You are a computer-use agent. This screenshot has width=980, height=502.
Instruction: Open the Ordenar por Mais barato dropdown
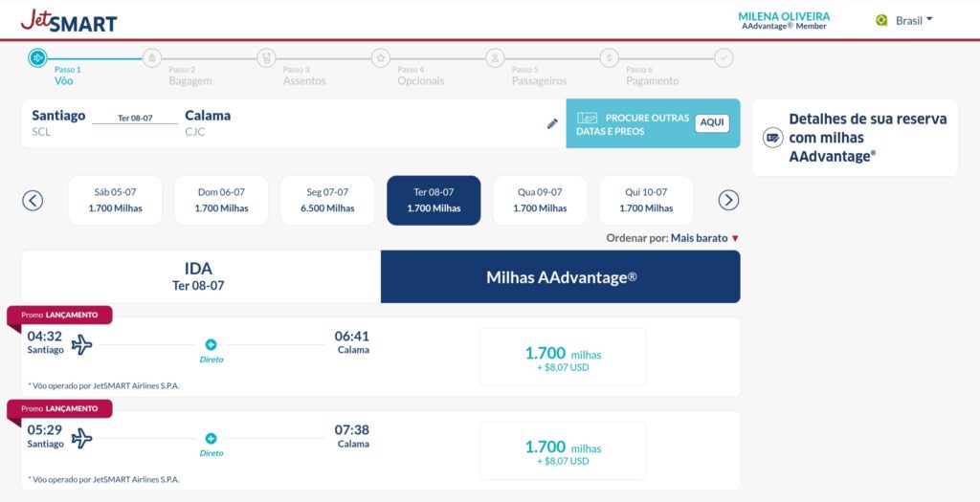(x=704, y=238)
